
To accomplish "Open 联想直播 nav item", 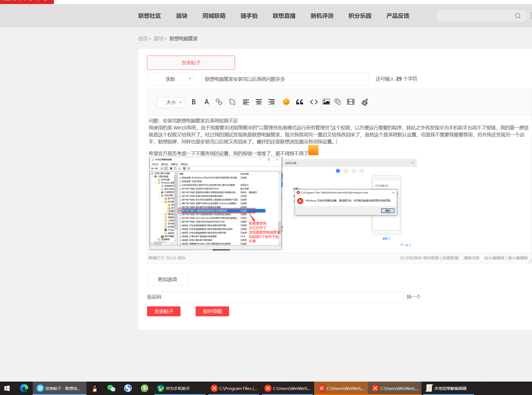I will (284, 16).
